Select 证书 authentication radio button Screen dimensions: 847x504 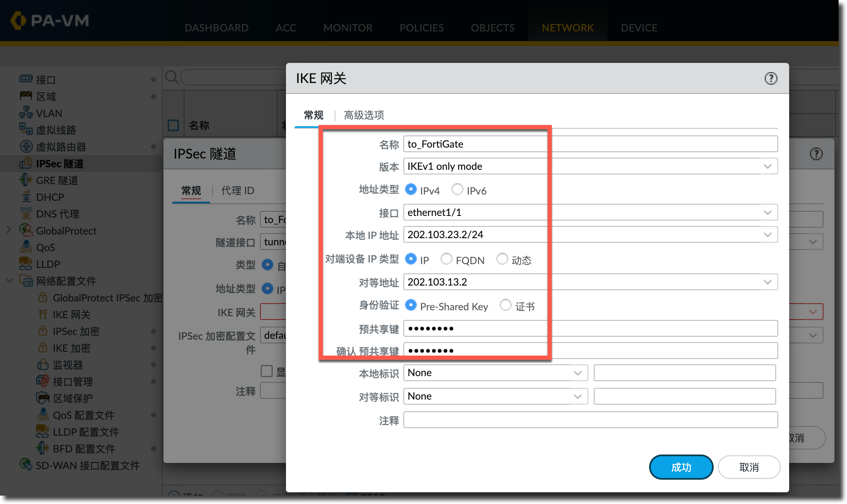click(x=506, y=305)
